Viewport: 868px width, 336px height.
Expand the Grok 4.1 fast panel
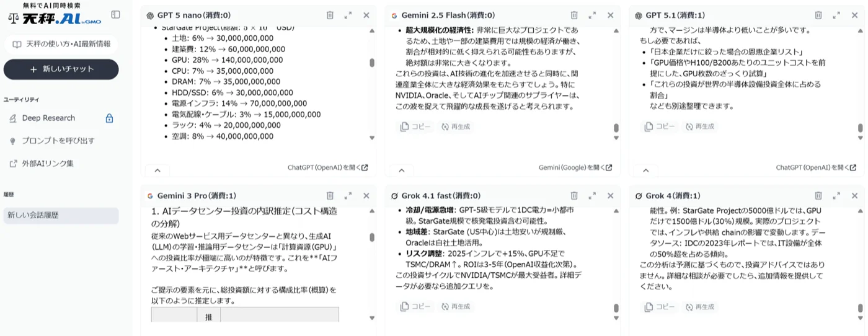[x=592, y=195]
